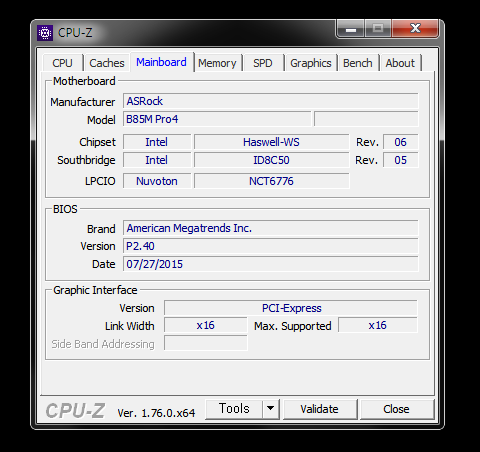Viewport: 480px width, 452px height.
Task: Click the Tools button
Action: pos(234,409)
